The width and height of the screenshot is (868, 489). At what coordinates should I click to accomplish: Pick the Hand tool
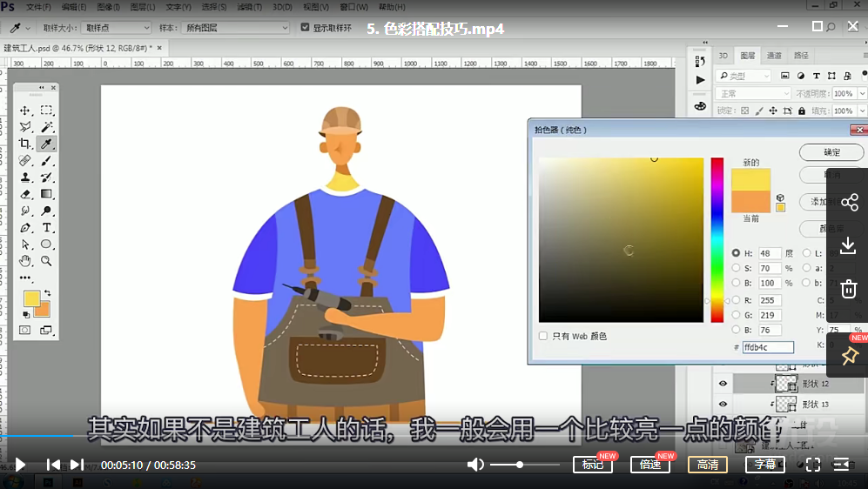click(25, 260)
